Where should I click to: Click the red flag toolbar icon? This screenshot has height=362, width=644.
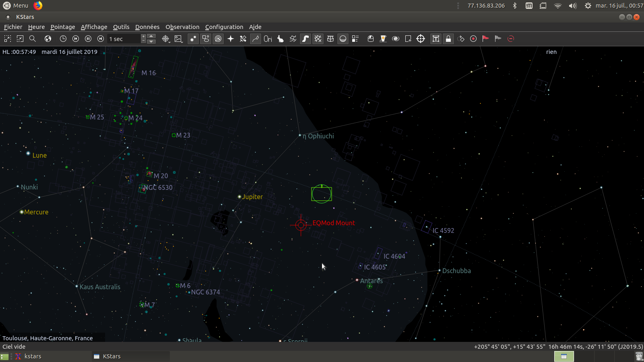[486, 39]
